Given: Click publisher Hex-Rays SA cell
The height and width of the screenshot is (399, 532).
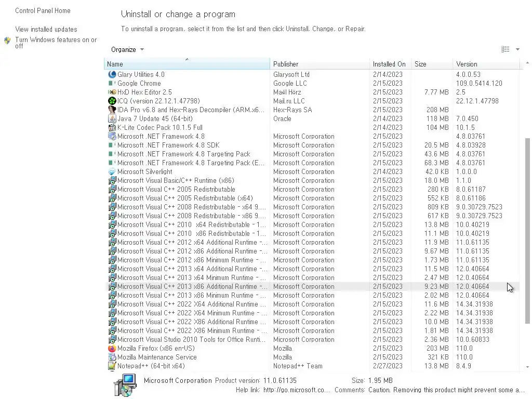Looking at the screenshot, I should point(292,110).
